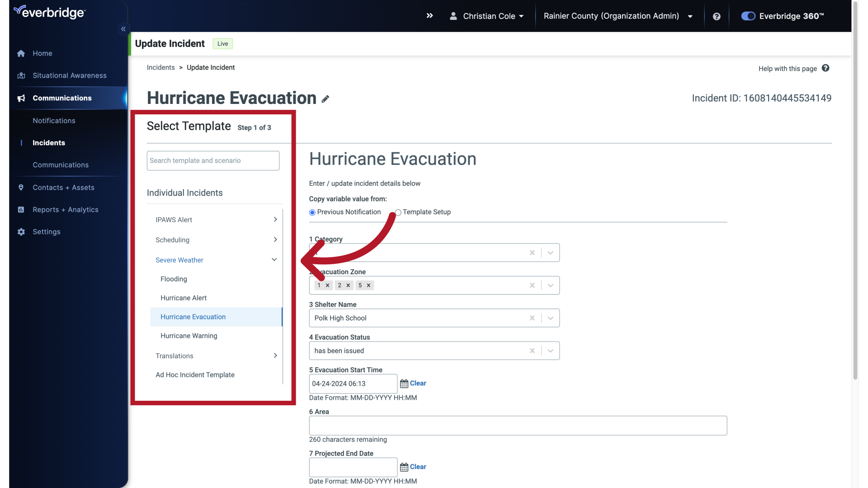Open Settings using the gear icon

coord(21,232)
